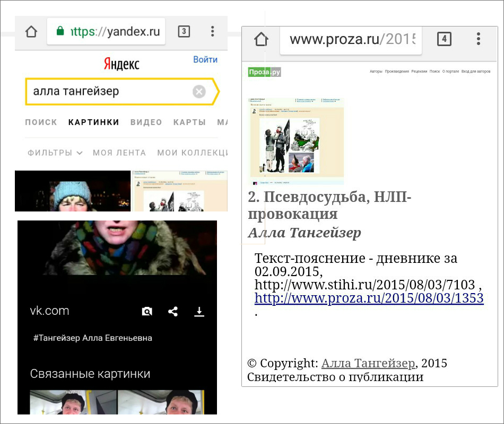Click the Войти login link
Image resolution: width=504 pixels, height=424 pixels.
pos(205,59)
